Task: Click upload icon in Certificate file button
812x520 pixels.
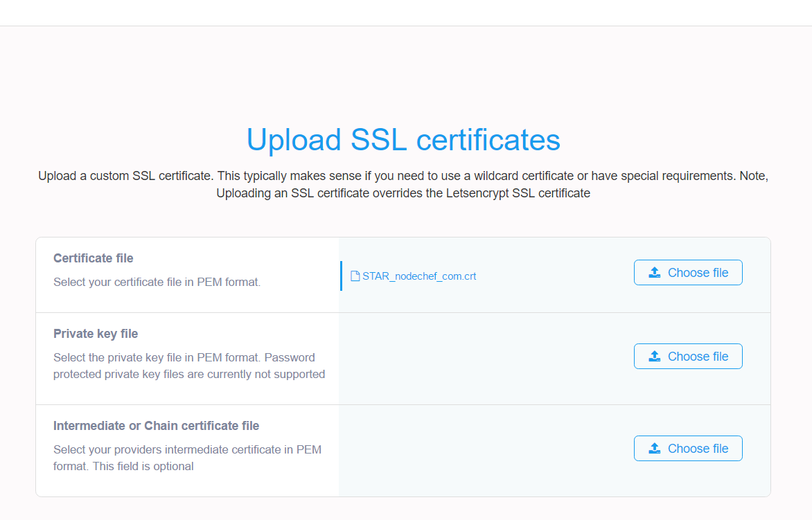Action: point(655,273)
